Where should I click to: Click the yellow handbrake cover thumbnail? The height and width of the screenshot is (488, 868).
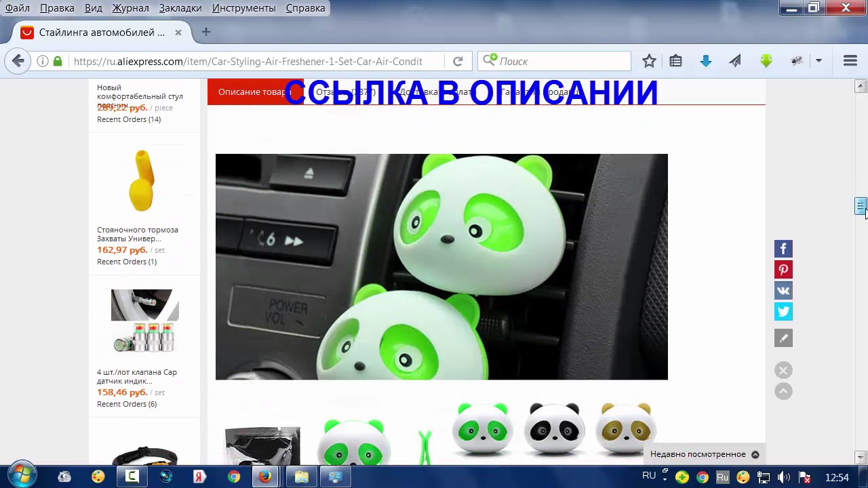click(x=142, y=181)
